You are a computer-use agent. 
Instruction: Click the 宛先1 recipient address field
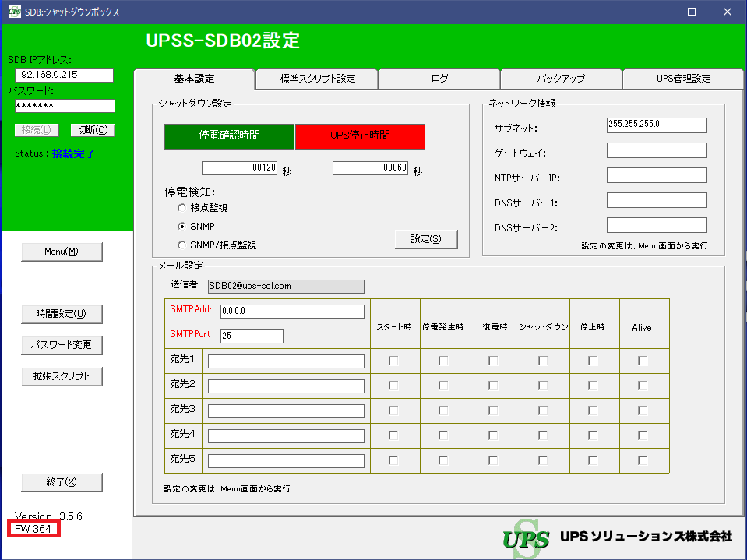286,361
